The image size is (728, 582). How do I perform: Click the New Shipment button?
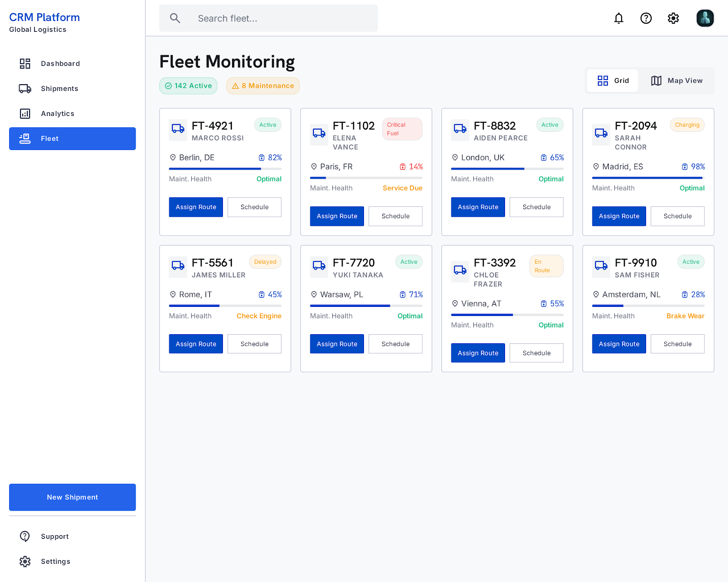click(72, 497)
